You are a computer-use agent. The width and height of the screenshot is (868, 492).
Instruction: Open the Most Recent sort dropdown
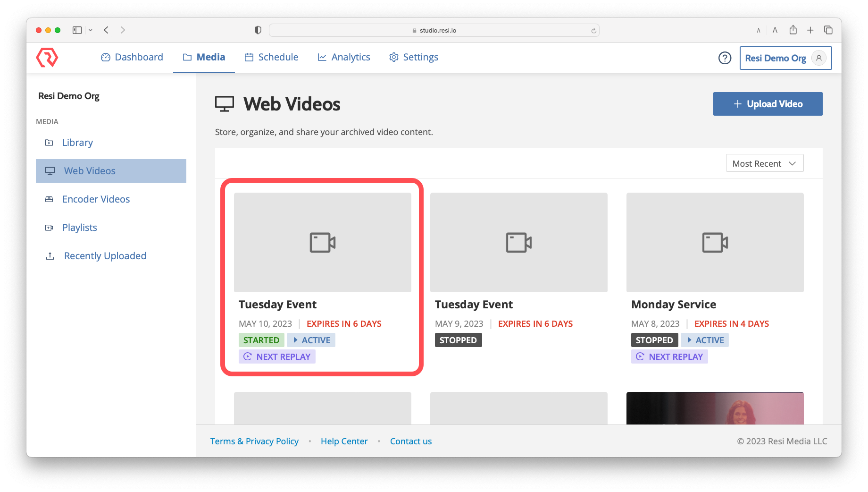click(764, 163)
